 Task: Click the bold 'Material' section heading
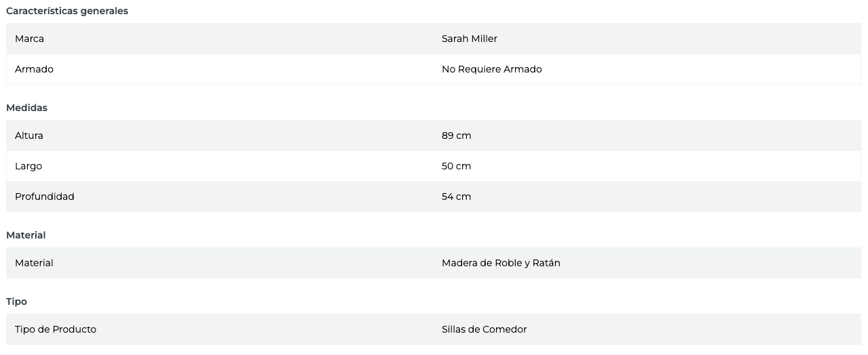pyautogui.click(x=26, y=235)
